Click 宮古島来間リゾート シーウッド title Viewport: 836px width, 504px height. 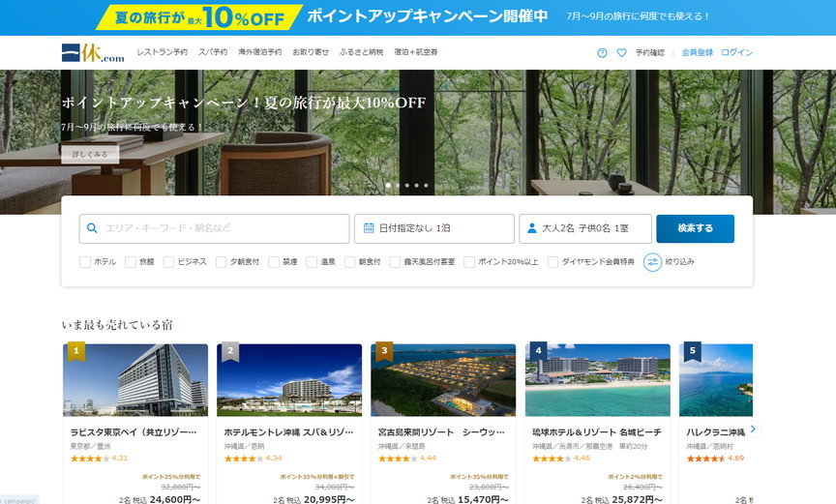tap(441, 432)
